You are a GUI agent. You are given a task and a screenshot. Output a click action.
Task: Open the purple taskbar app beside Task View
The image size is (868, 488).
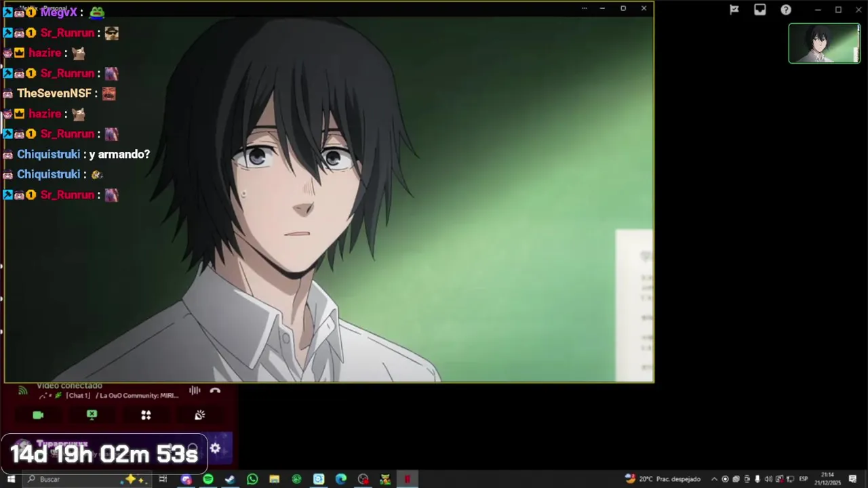point(186,479)
